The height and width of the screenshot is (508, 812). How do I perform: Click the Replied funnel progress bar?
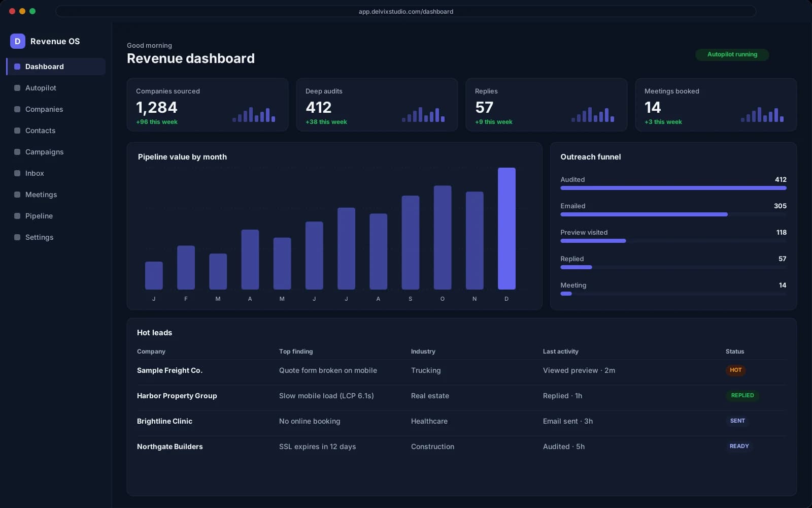tap(673, 267)
